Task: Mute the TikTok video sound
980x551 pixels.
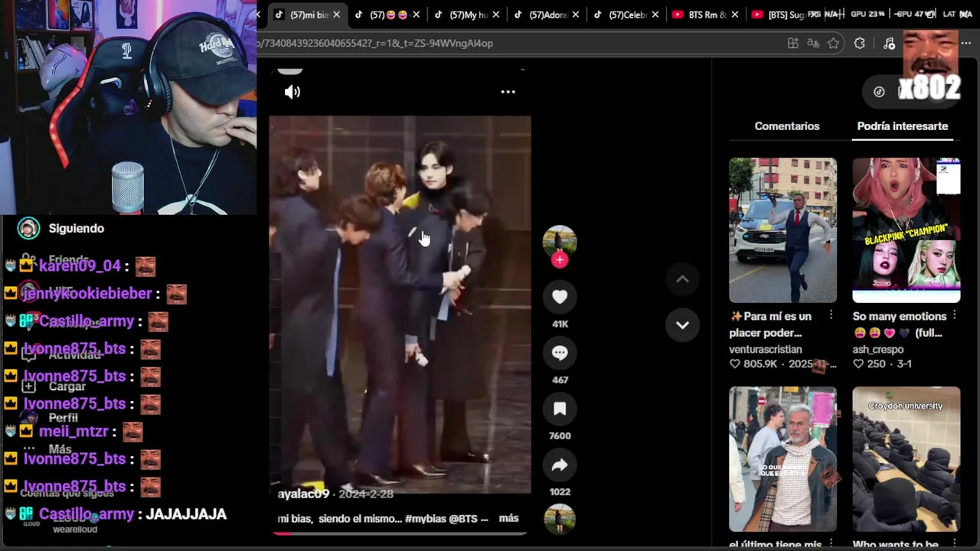Action: pyautogui.click(x=292, y=92)
